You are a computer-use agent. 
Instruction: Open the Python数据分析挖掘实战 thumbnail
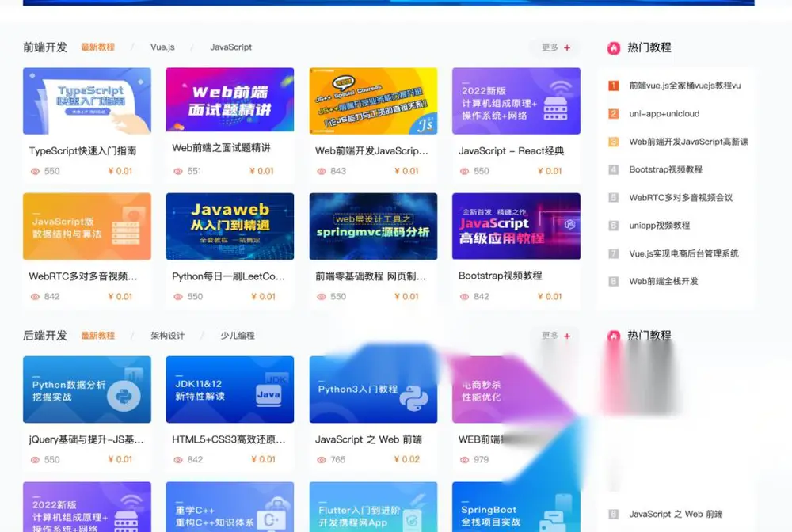point(87,389)
